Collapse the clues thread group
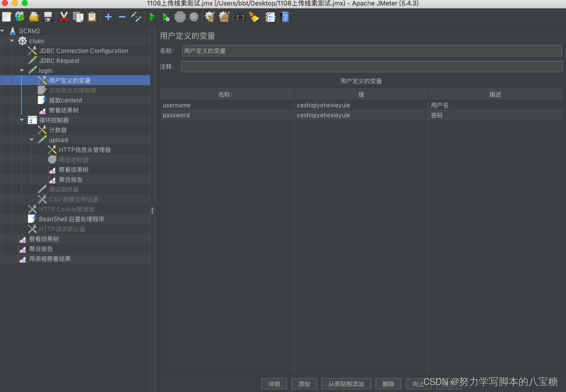The width and height of the screenshot is (566, 392). click(12, 41)
